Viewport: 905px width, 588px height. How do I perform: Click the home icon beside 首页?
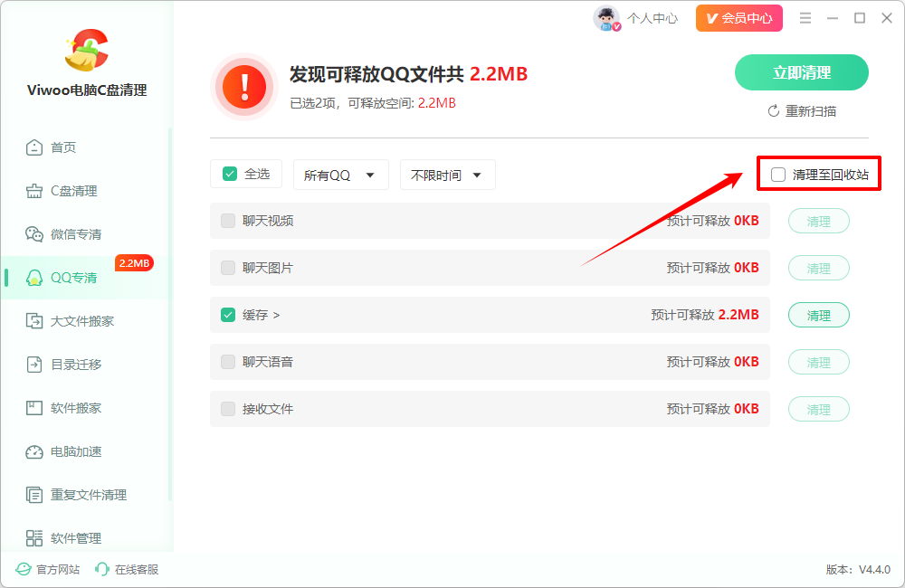pyautogui.click(x=34, y=147)
